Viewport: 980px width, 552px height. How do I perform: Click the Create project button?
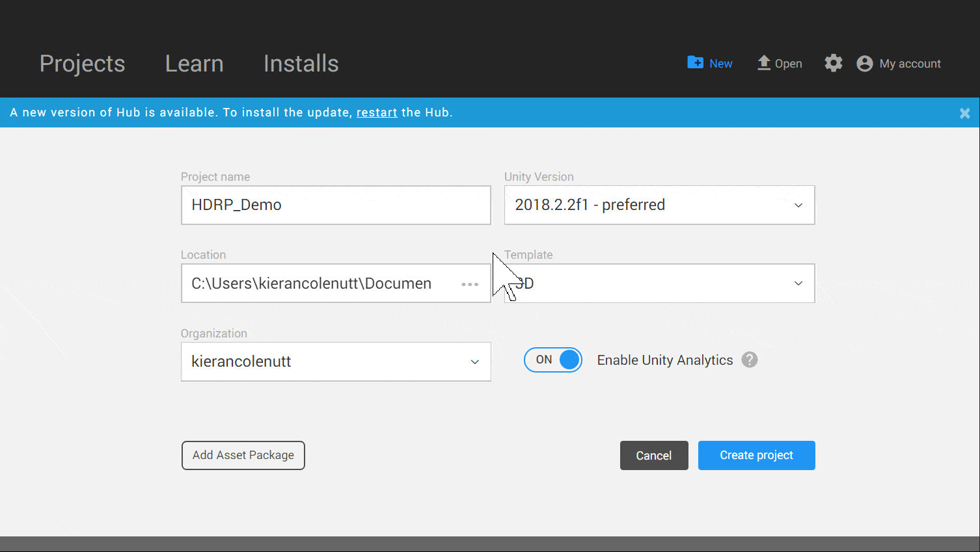[757, 455]
